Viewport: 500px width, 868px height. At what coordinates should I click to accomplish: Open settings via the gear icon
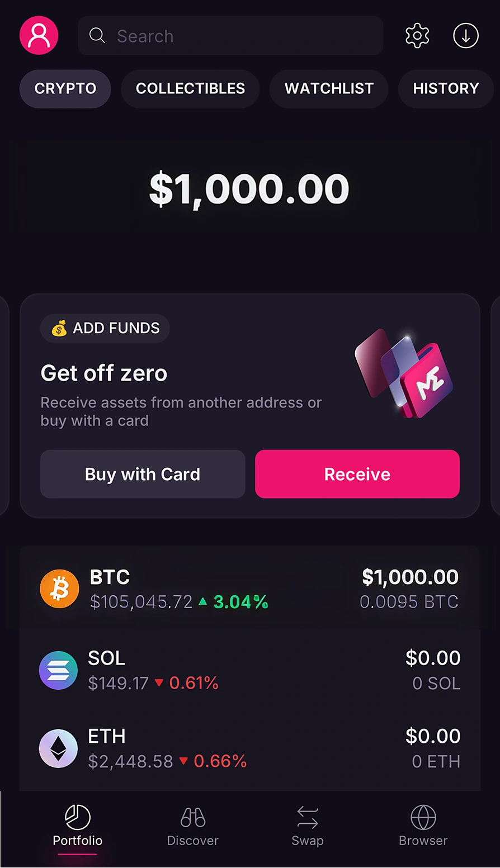(x=417, y=36)
